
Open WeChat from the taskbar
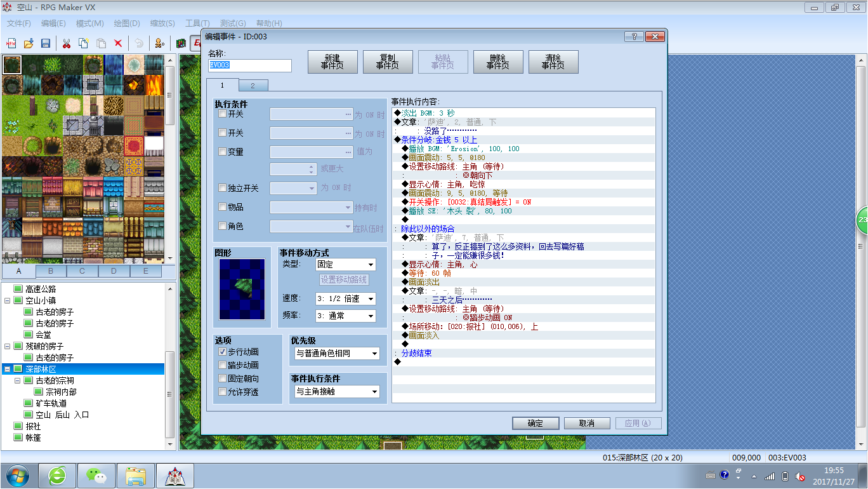click(96, 475)
